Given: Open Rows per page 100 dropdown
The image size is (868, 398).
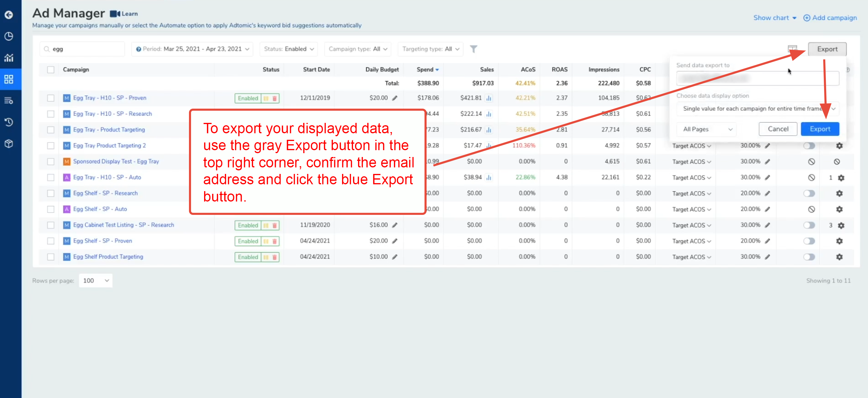Looking at the screenshot, I should coord(96,281).
